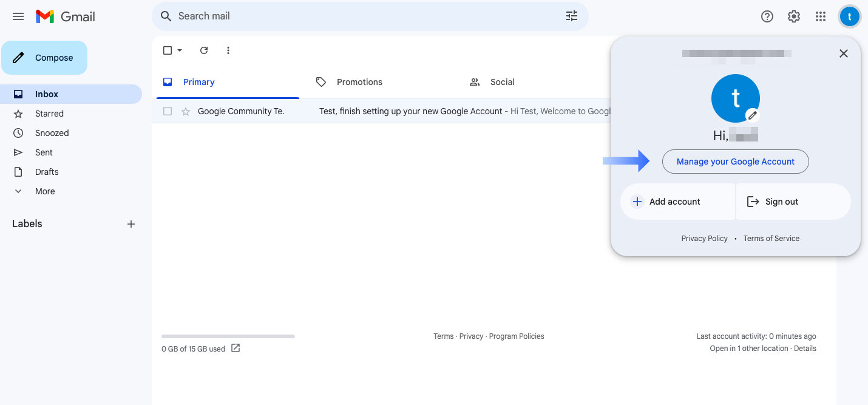Collapse the sidebar with the hamburger menu
This screenshot has height=405, width=868.
click(18, 16)
